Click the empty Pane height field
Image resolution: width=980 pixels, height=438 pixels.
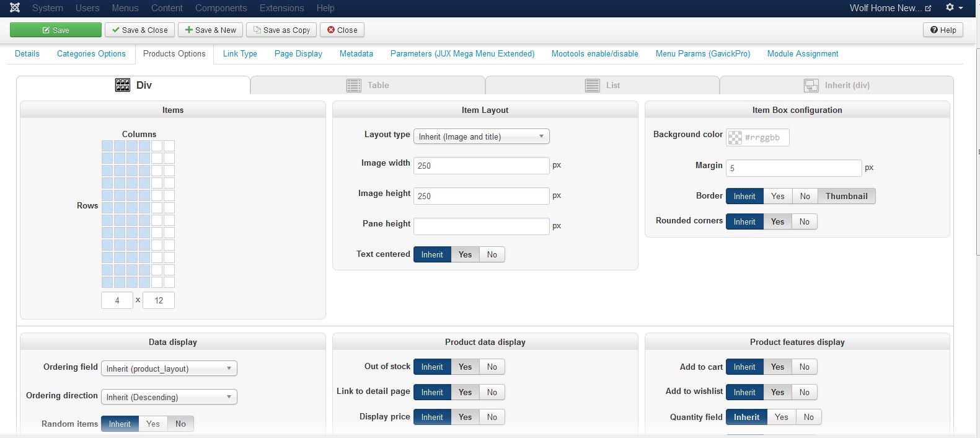coord(482,226)
